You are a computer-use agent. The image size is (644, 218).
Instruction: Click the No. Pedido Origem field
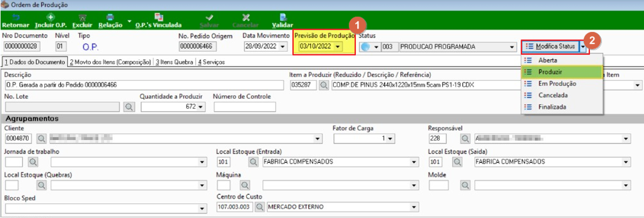coord(198,47)
